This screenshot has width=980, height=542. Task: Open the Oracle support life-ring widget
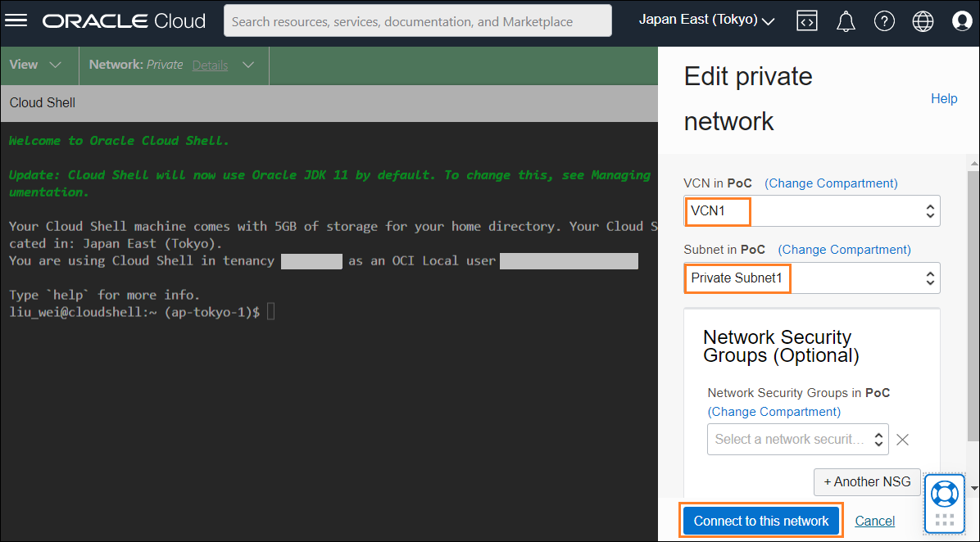tap(944, 493)
